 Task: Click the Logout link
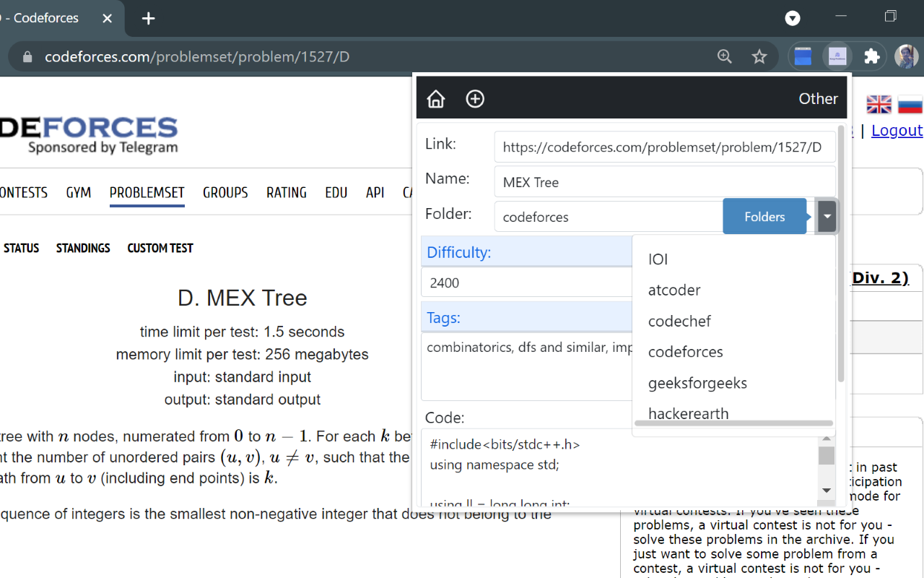tap(897, 131)
